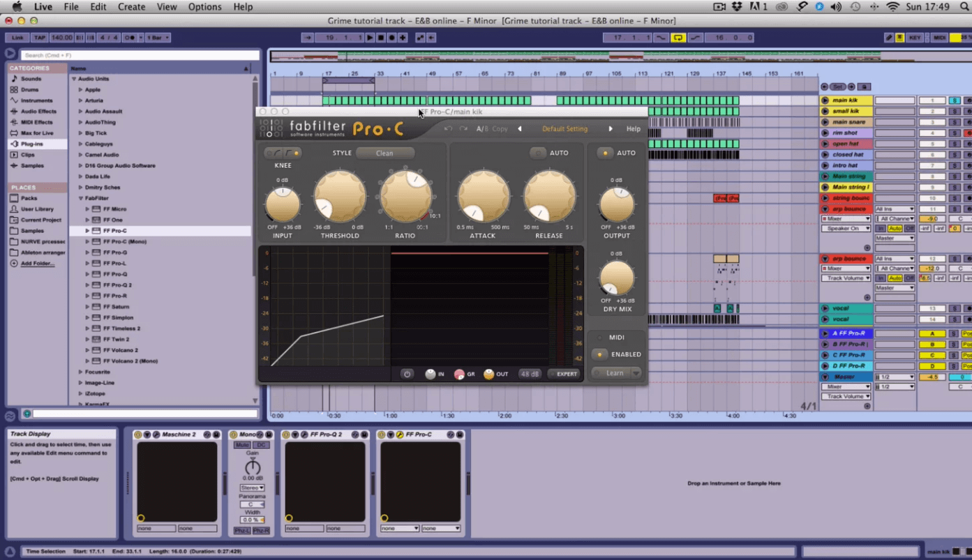Toggle the metronome button

click(x=130, y=38)
